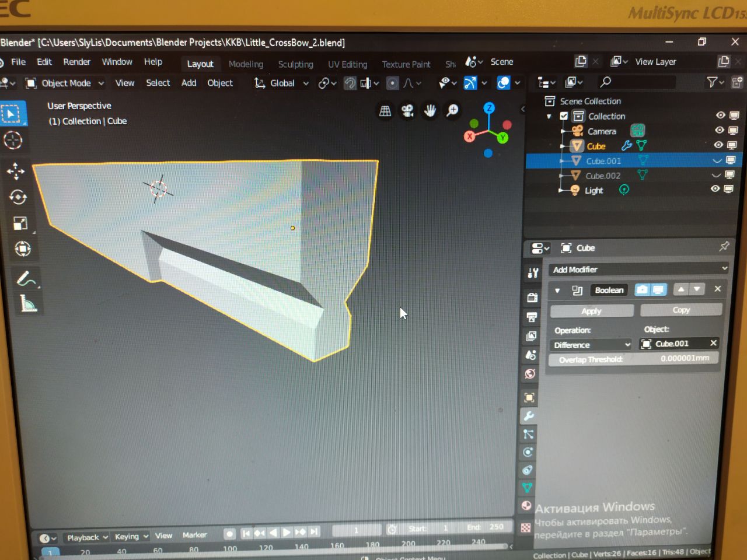
Task: Switch to the Modeling workspace tab
Action: 246,64
